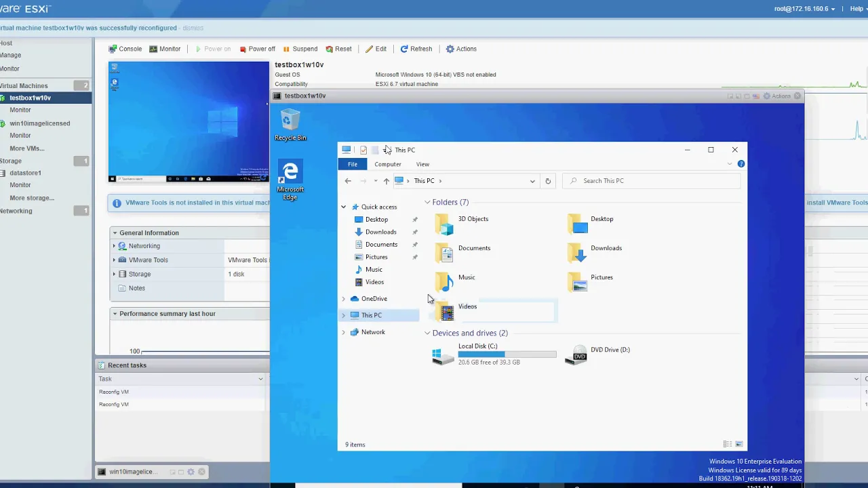Open Microsoft Edge icon on VM desktop
This screenshot has height=488, width=868.
click(290, 180)
